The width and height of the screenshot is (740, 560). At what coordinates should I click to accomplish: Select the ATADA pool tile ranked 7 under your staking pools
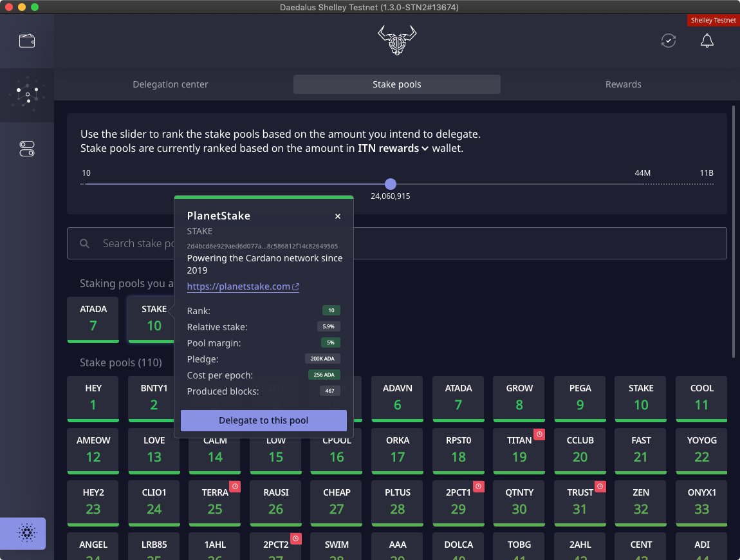click(x=93, y=319)
